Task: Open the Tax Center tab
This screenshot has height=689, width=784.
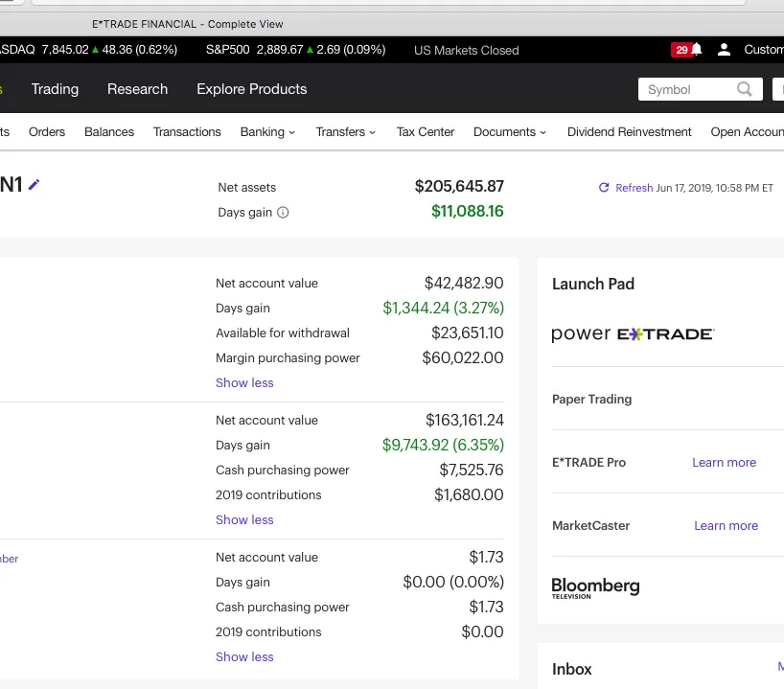Action: click(426, 132)
